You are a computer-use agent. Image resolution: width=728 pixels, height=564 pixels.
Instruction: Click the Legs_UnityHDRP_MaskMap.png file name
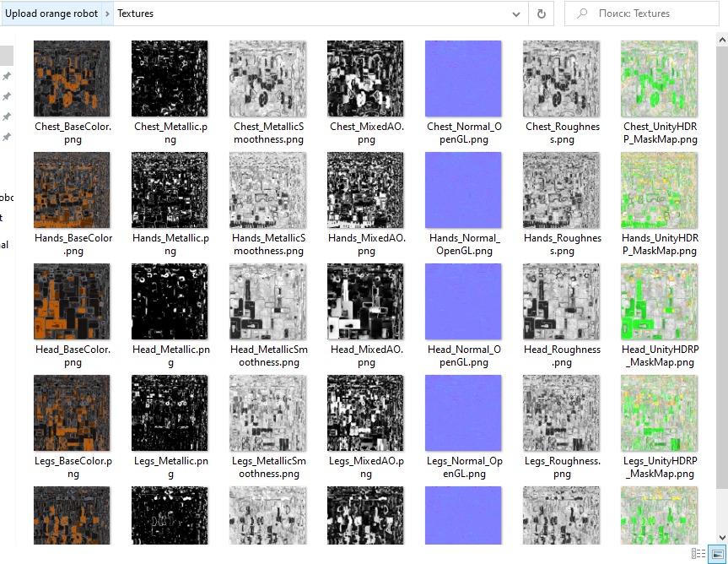pyautogui.click(x=661, y=468)
